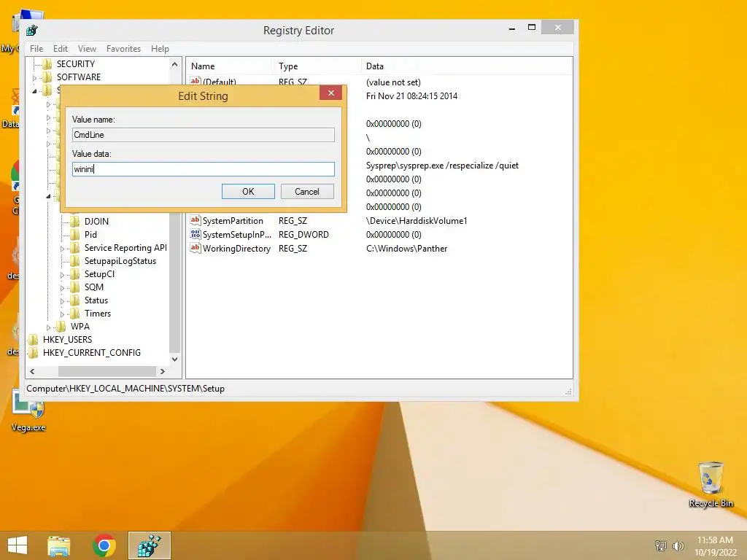
Task: Click the Value data input field
Action: (204, 169)
